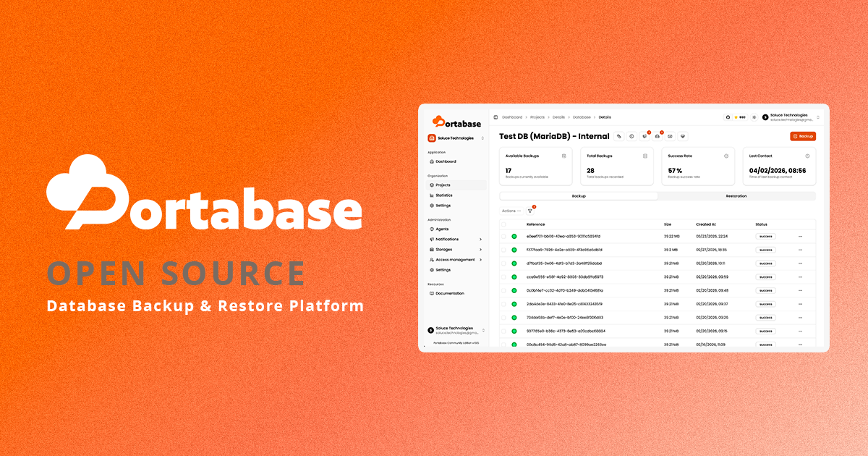Image resolution: width=868 pixels, height=456 pixels.
Task: Click the success badge for backup d7fbaf35
Action: (765, 263)
